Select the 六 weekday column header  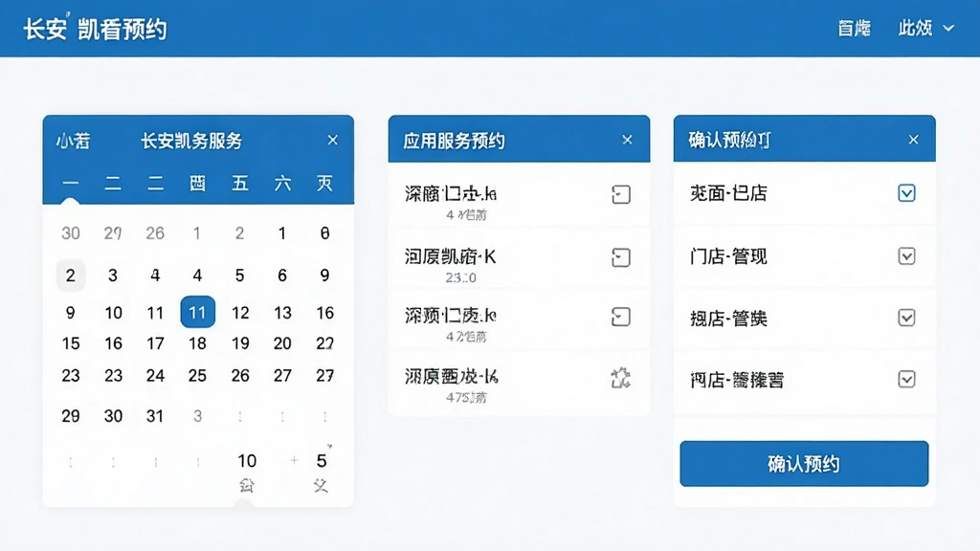[x=282, y=183]
